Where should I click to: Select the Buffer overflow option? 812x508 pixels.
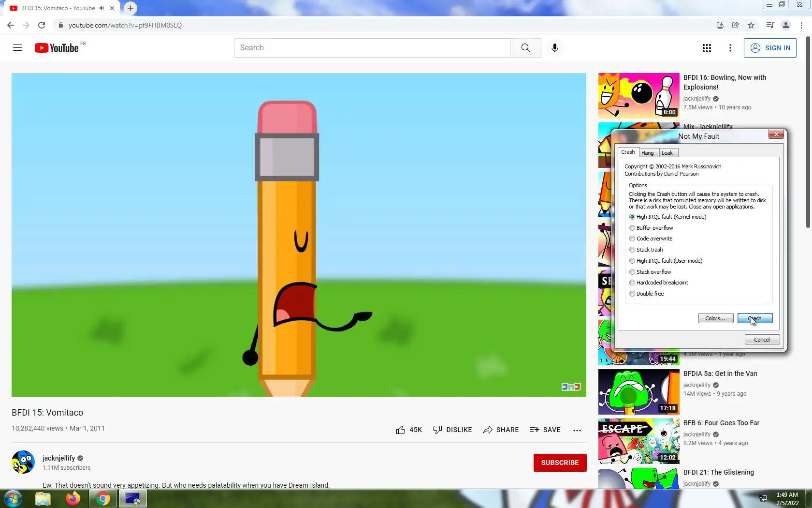651,228
